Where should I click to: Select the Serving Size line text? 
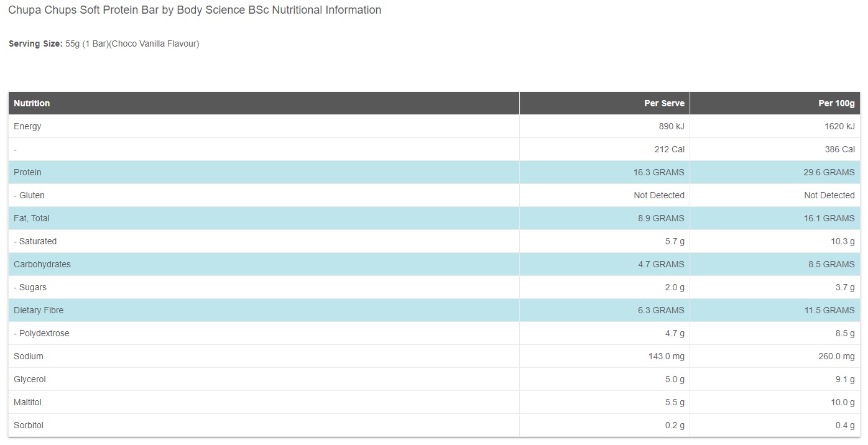[104, 44]
